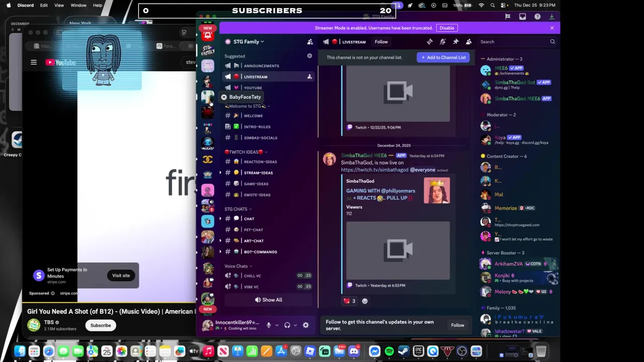Image resolution: width=644 pixels, height=362 pixels.
Task: Open microphone input options arrow
Action: click(x=276, y=325)
